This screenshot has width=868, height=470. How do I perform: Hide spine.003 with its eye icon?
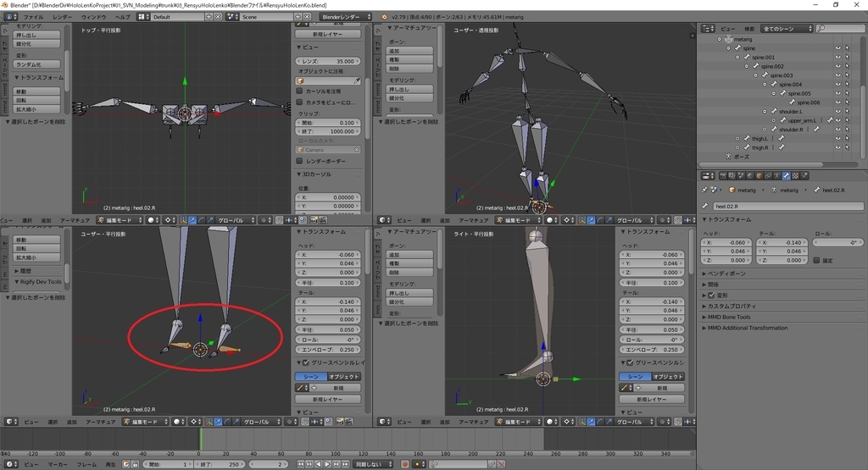(837, 75)
